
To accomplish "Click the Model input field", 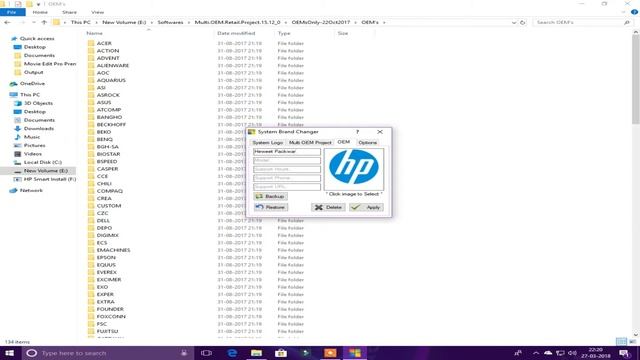I will pos(287,160).
